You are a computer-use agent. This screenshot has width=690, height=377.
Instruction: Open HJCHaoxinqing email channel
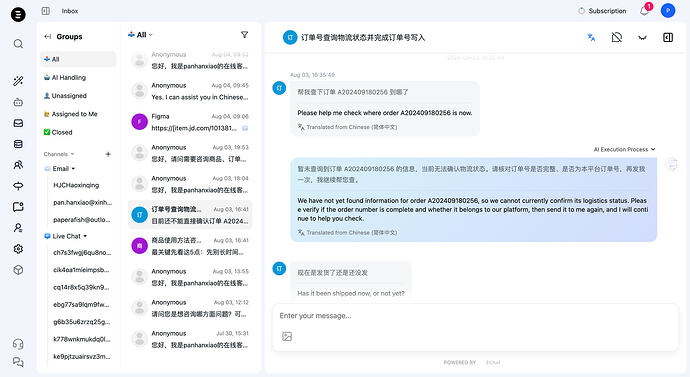coord(76,185)
